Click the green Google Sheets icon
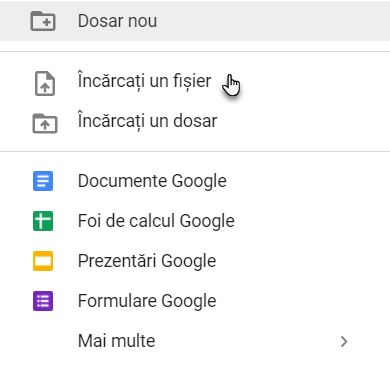The width and height of the screenshot is (390, 378). [x=43, y=221]
